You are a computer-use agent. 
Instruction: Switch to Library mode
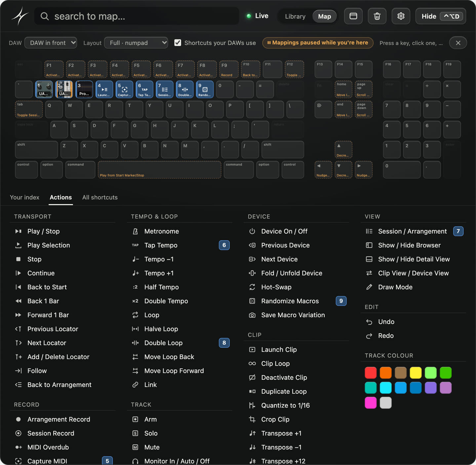(x=295, y=17)
